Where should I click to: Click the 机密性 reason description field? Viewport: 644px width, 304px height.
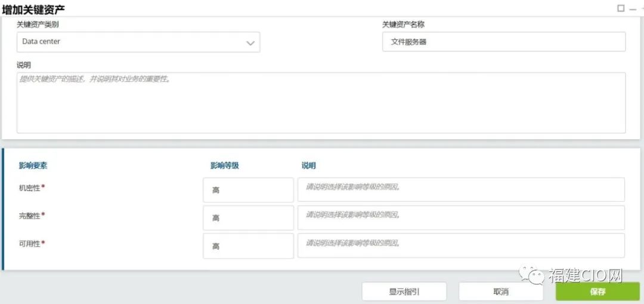(461, 190)
